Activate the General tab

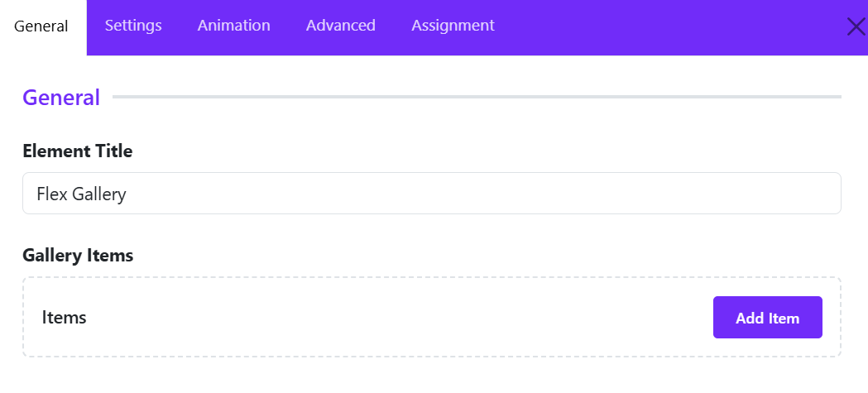pyautogui.click(x=41, y=26)
